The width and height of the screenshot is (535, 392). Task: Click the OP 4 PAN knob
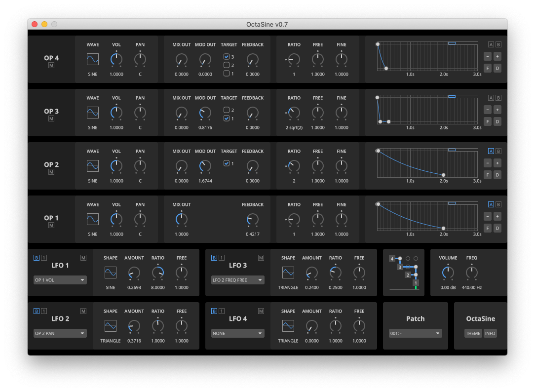tap(140, 59)
